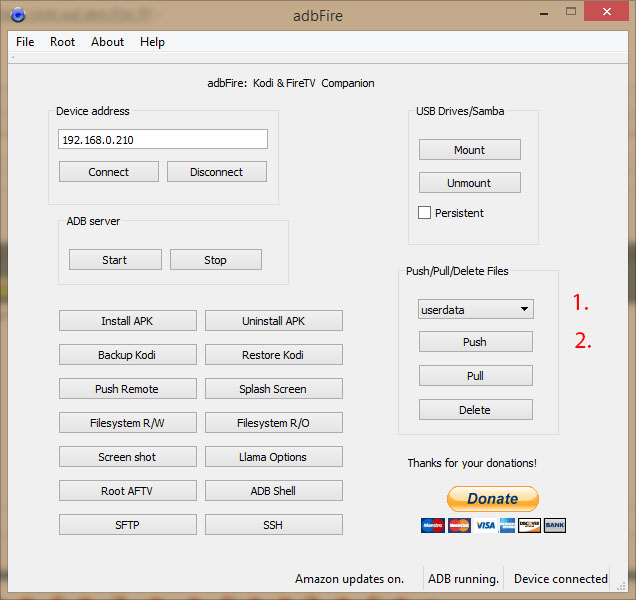Click the Discover card icon
The width and height of the screenshot is (636, 600).
tap(529, 525)
